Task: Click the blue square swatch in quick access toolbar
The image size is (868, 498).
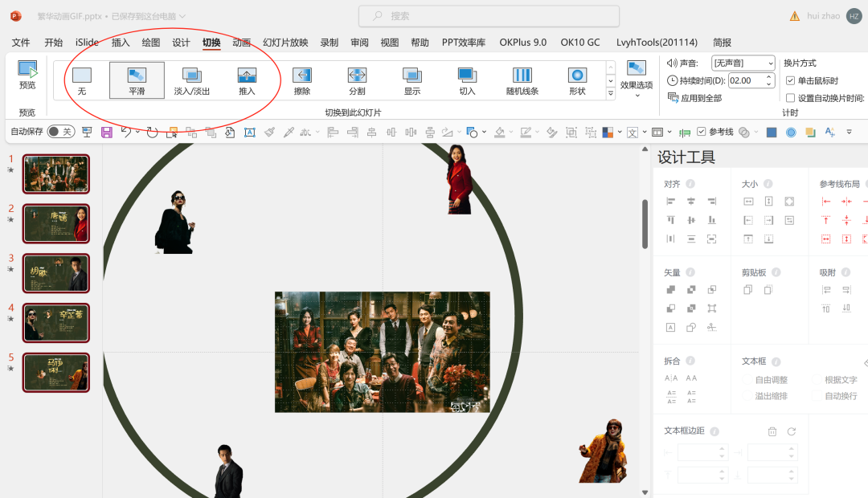Action: click(x=772, y=133)
